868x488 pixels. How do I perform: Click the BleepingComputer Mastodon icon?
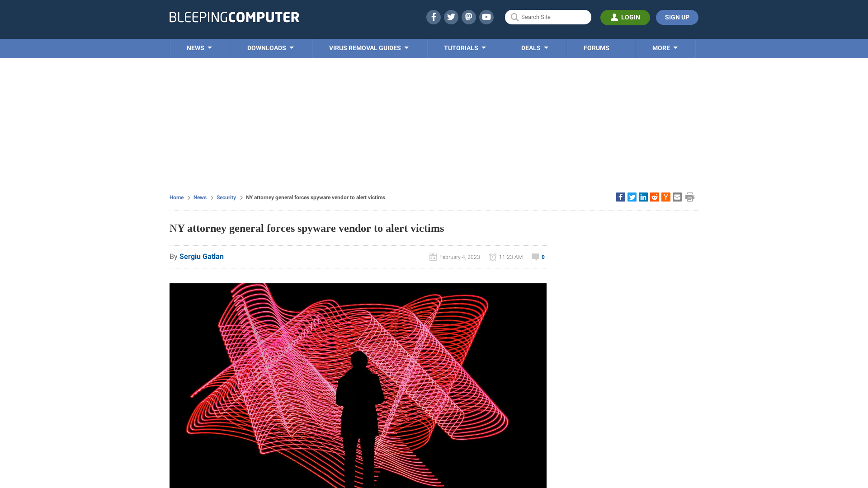click(x=468, y=17)
